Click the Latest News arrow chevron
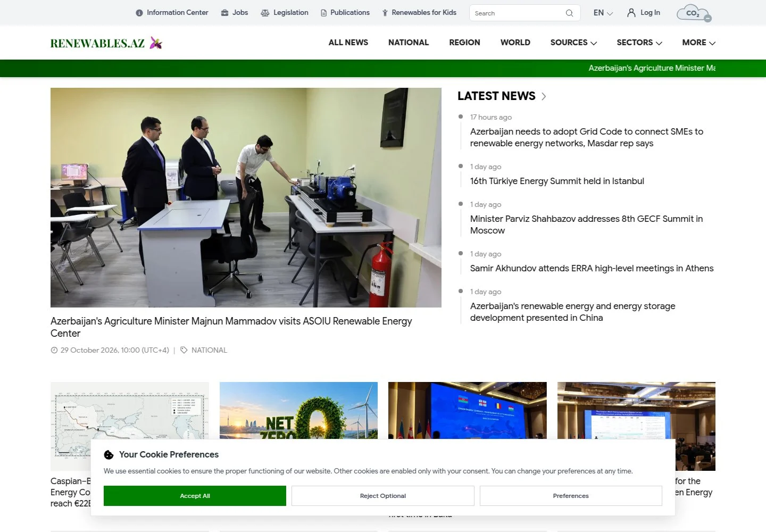The image size is (766, 532). [544, 96]
